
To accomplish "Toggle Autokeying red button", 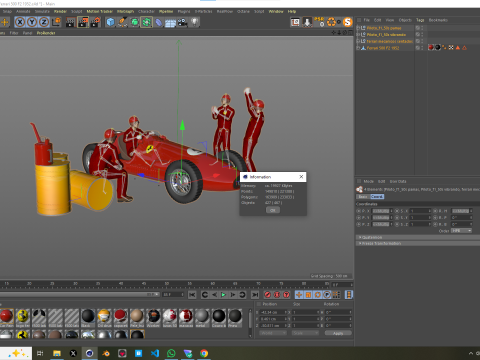I will [x=277, y=295].
